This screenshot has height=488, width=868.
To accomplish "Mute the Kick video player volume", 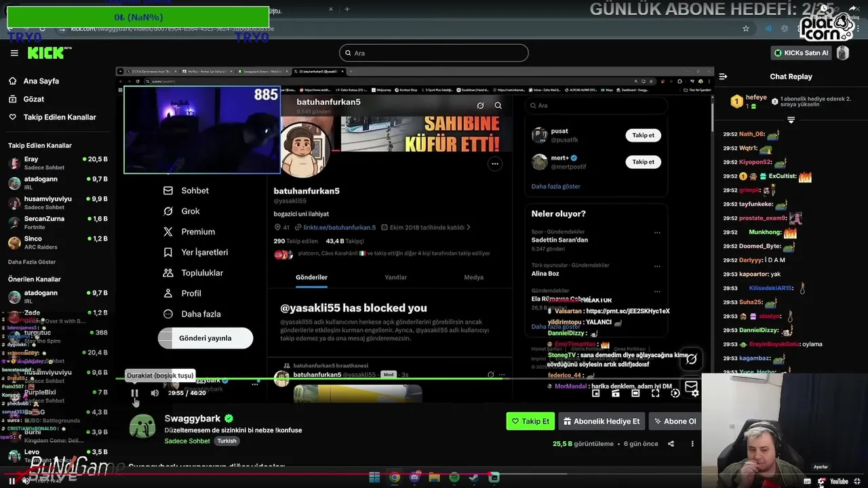I will point(155,393).
